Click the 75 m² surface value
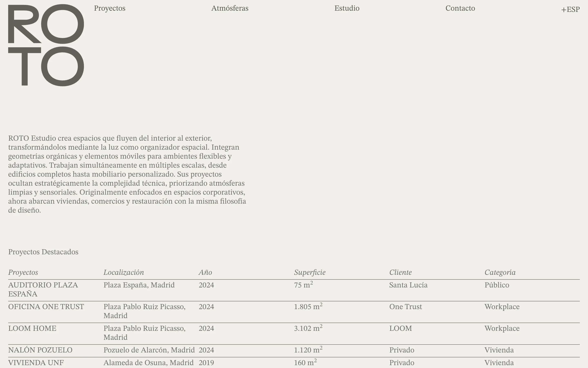The width and height of the screenshot is (588, 368). 303,285
